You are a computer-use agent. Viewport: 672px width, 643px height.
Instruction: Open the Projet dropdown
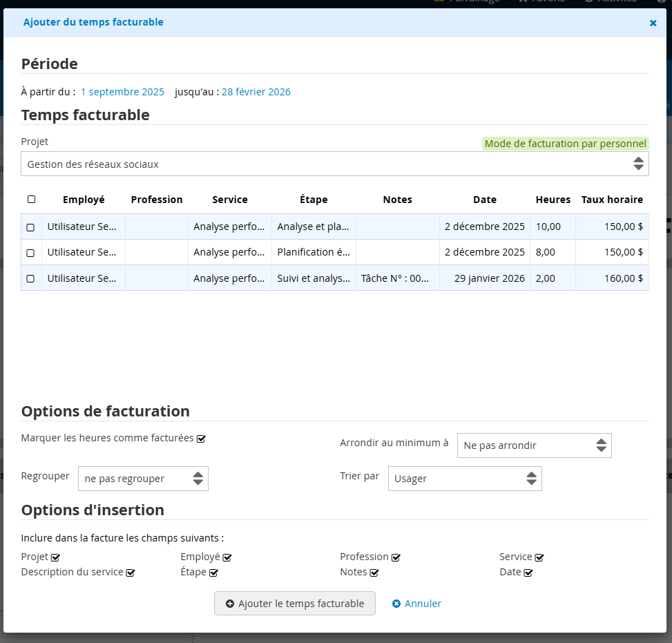coord(335,164)
